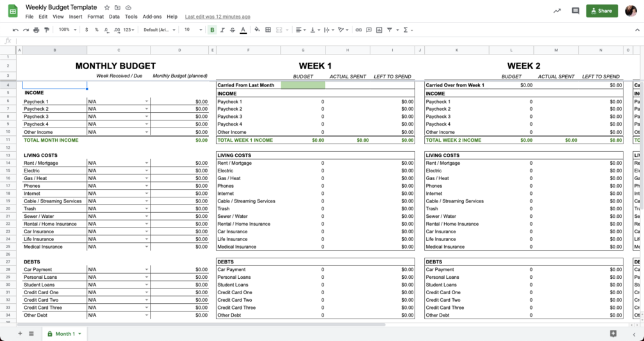Open the Explore button at bottom right
This screenshot has width=644, height=341.
[x=613, y=333]
